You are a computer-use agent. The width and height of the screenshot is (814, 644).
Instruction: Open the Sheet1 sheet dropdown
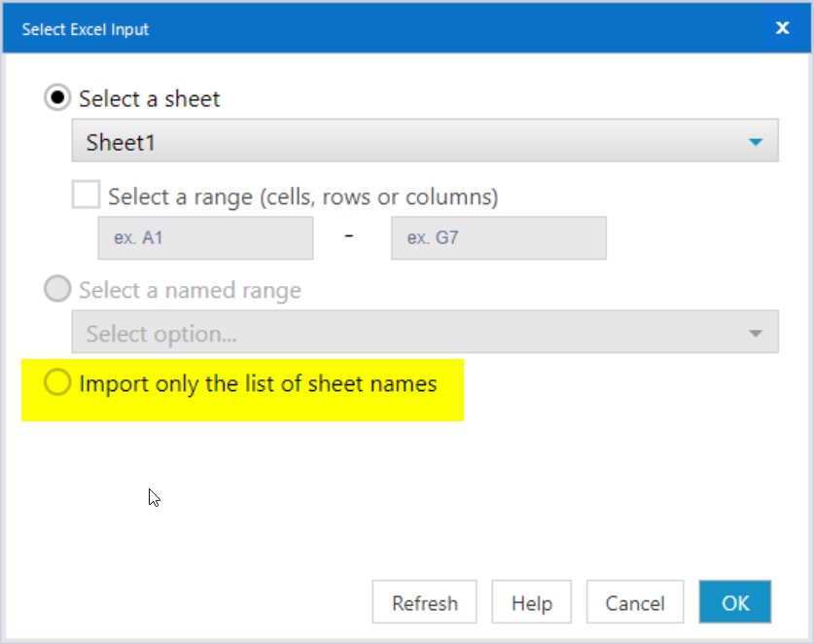424,142
